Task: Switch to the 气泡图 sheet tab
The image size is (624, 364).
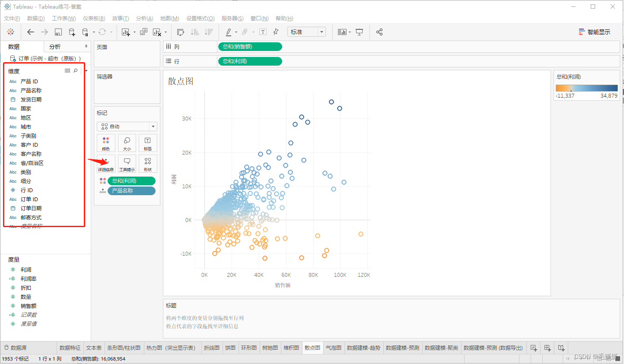Action: coord(333,348)
